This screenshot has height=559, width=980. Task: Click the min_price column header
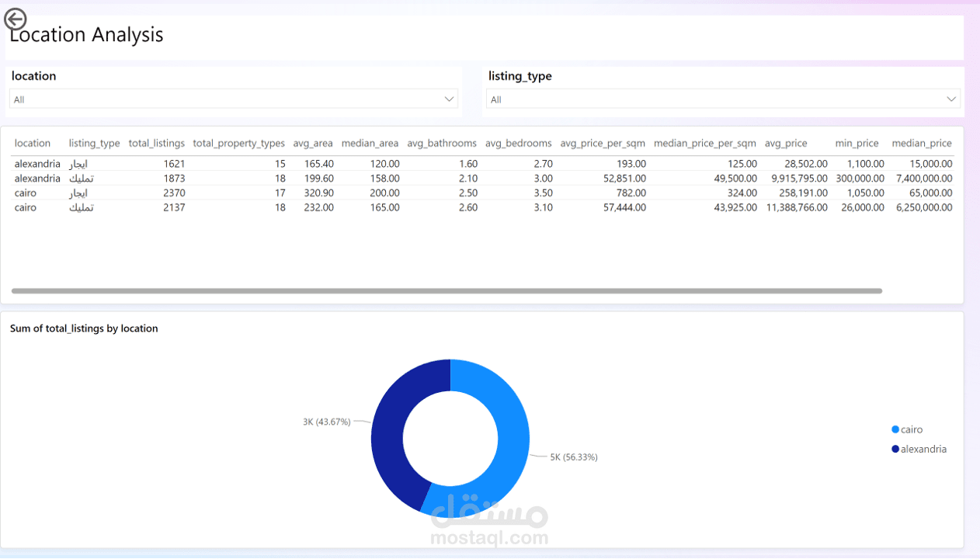(x=857, y=143)
